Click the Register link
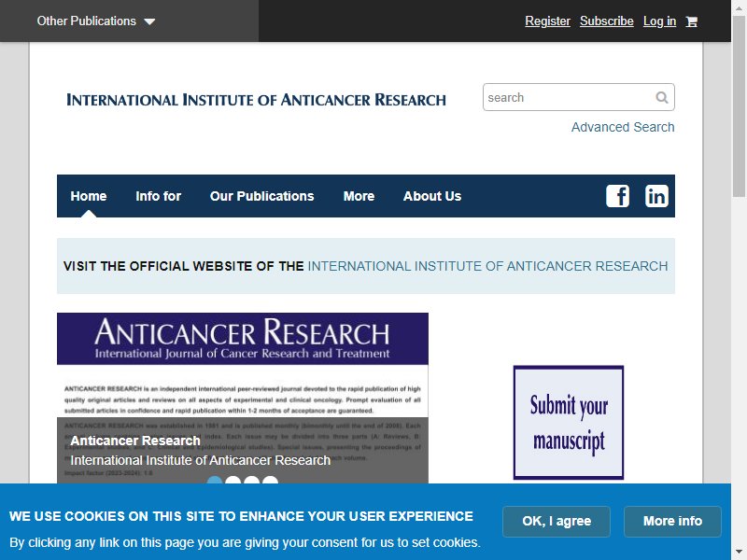Image resolution: width=747 pixels, height=560 pixels. point(547,21)
